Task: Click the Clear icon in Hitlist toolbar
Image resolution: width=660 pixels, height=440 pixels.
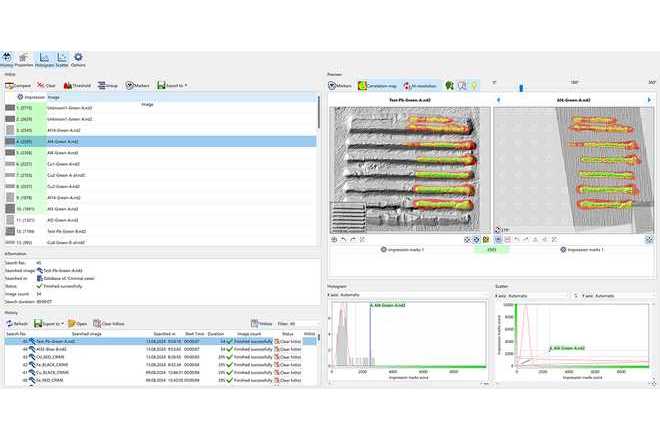Action: tap(47, 85)
